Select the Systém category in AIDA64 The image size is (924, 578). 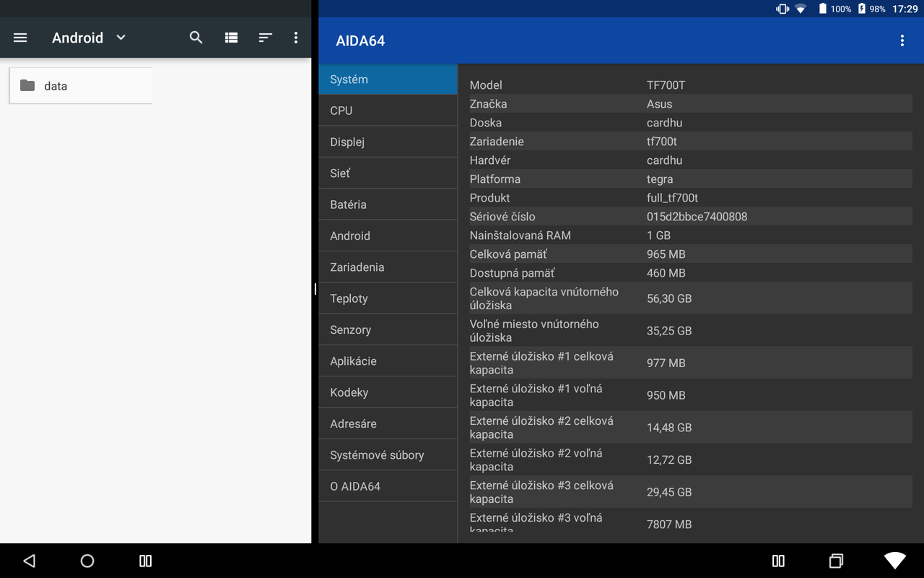pyautogui.click(x=388, y=79)
